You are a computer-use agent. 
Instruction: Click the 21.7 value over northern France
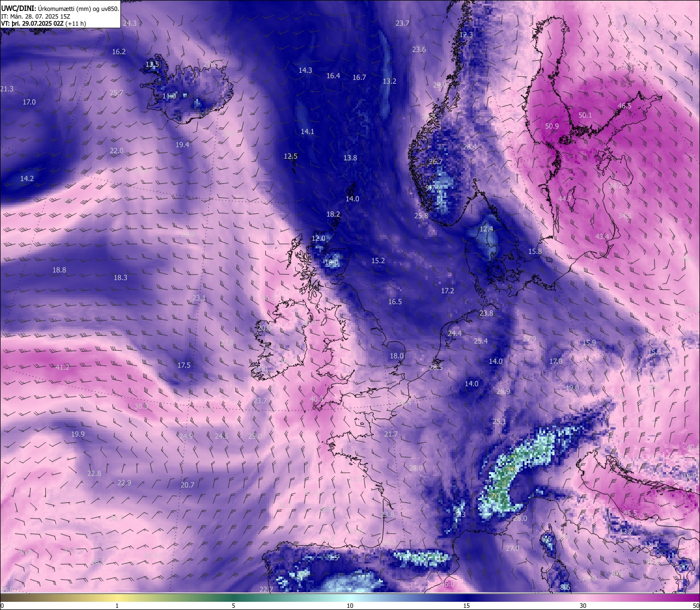coord(390,434)
